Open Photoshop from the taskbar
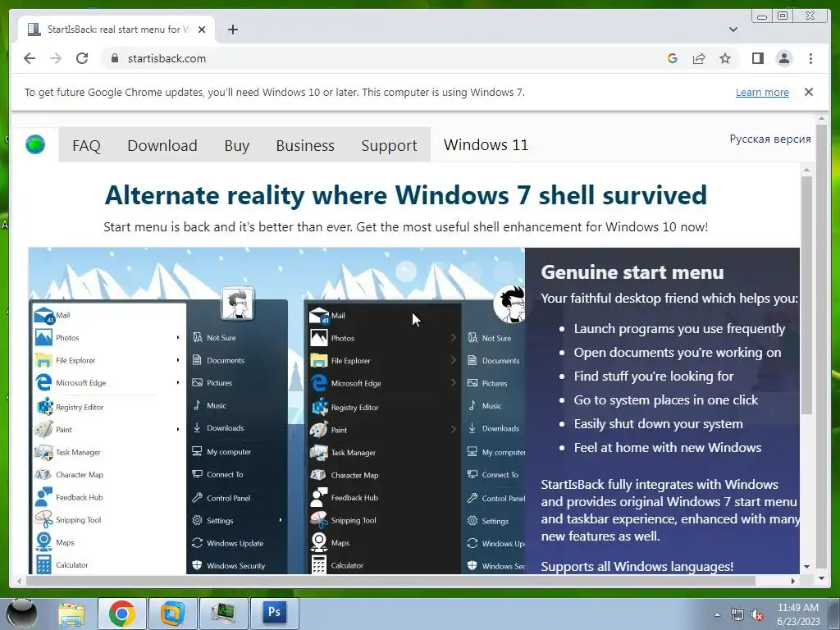The image size is (840, 630). coord(274,612)
